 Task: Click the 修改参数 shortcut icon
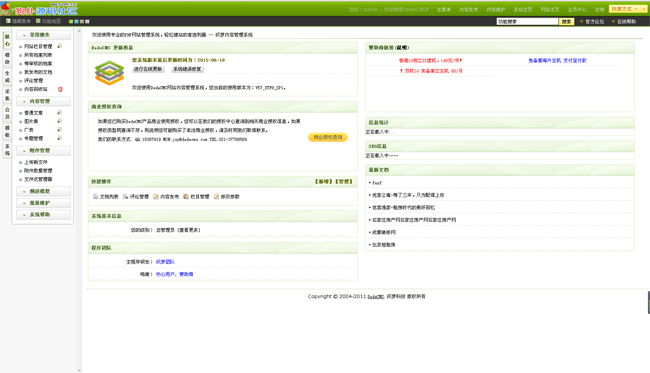pyautogui.click(x=216, y=196)
